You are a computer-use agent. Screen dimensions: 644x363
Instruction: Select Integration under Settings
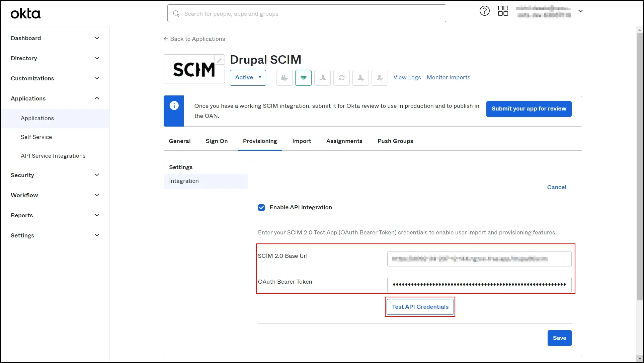tap(206, 181)
